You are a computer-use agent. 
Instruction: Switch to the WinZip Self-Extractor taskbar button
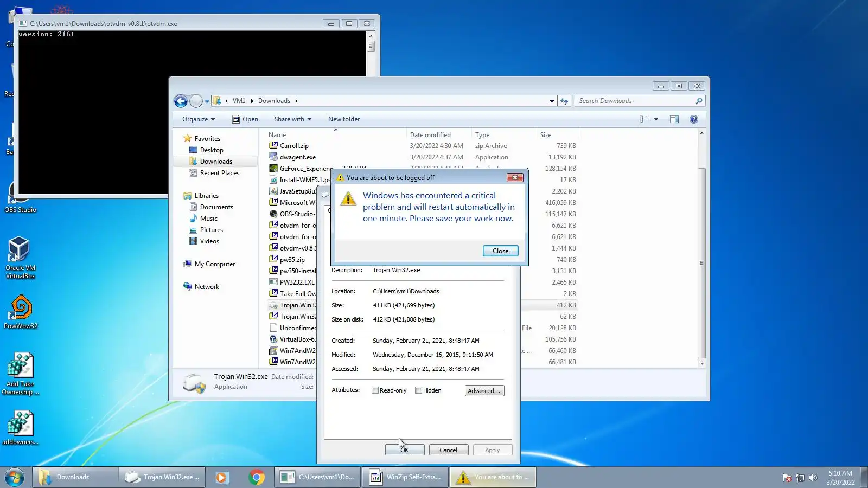[406, 477]
